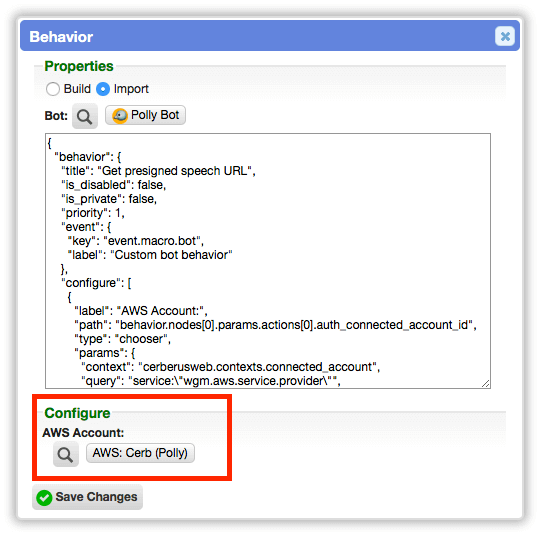Click the AWS: Cerb (Polly) account chip
This screenshot has width=544, height=542.
[140, 453]
